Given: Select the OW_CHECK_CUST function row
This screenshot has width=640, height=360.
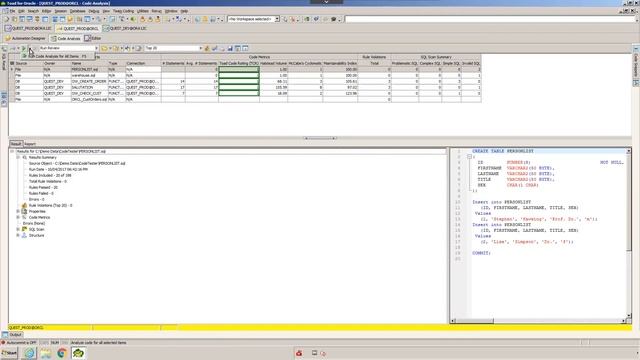Looking at the screenshot, I should click(x=245, y=93).
